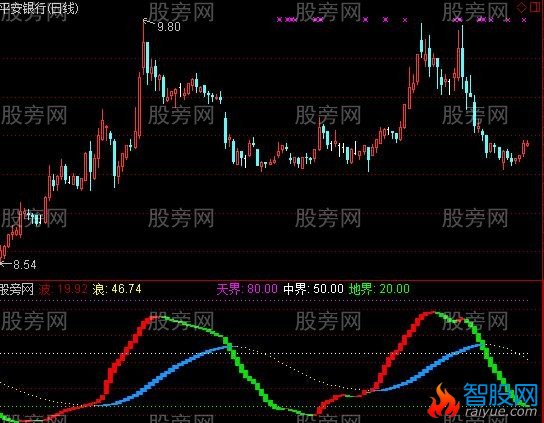Click the 中界: 50.00 indicator label

tap(313, 289)
